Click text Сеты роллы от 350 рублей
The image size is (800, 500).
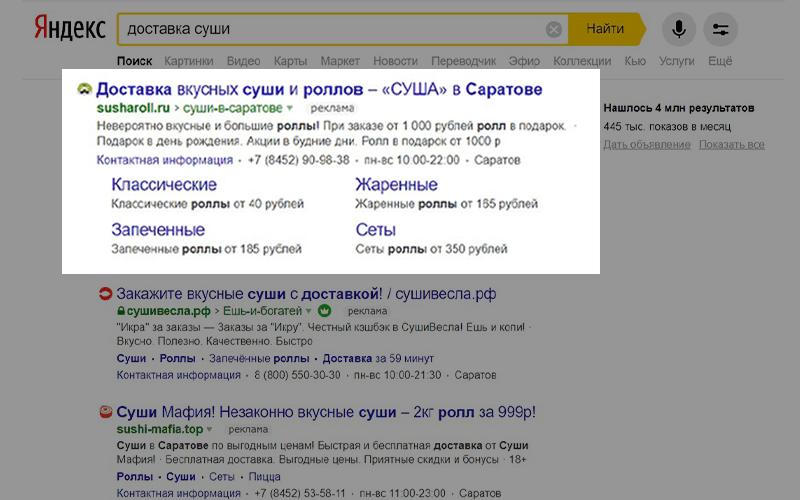(432, 249)
